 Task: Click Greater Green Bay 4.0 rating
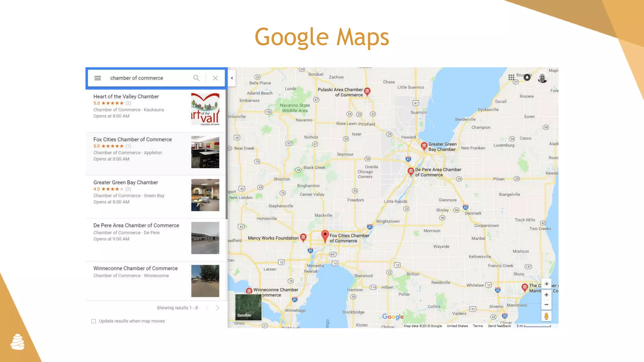point(112,189)
